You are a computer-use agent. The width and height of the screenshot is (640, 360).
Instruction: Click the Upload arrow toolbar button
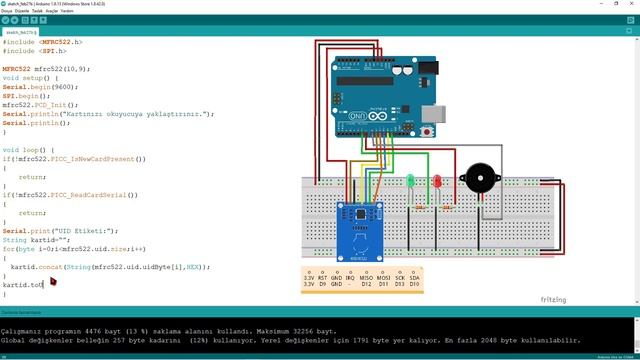15,20
